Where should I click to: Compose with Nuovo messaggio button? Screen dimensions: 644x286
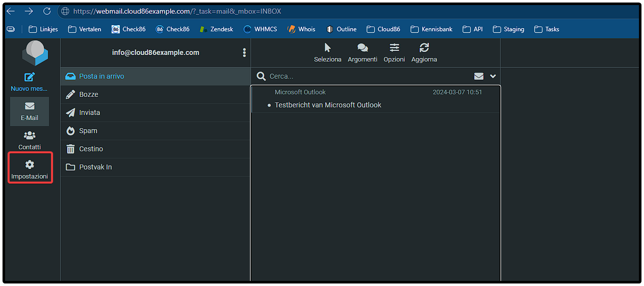[29, 82]
